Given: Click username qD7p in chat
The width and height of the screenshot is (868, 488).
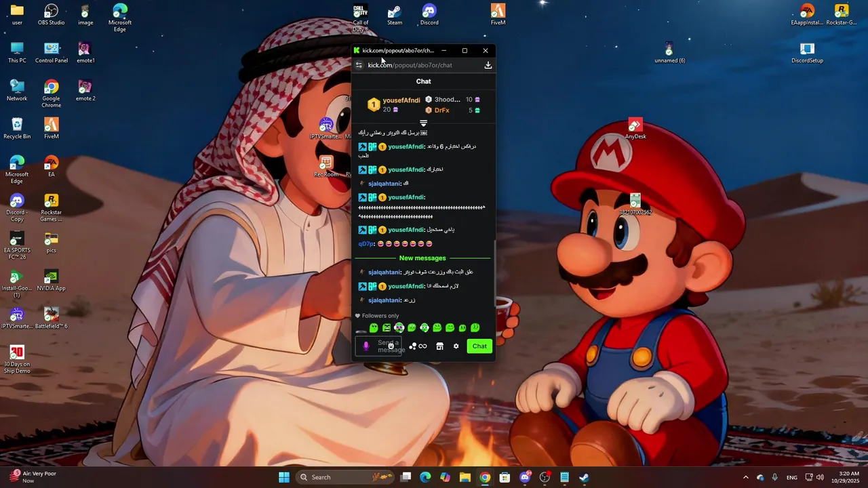Looking at the screenshot, I should point(366,244).
